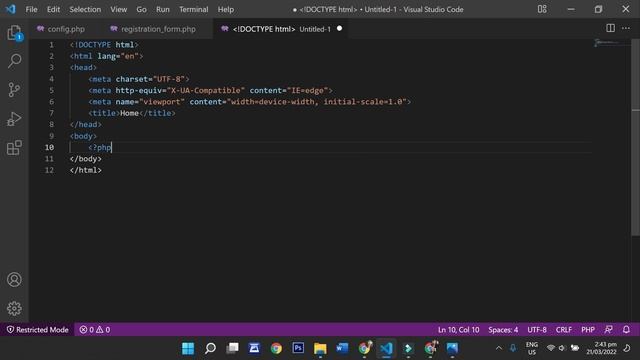The width and height of the screenshot is (640, 360).
Task: Open File Explorer from the taskbar
Action: coord(320,348)
